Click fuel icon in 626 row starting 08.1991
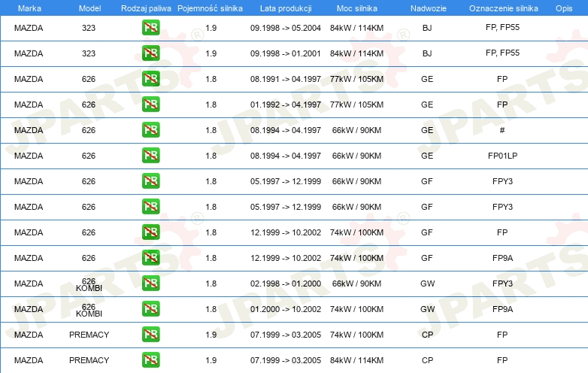588x373 pixels. (150, 79)
